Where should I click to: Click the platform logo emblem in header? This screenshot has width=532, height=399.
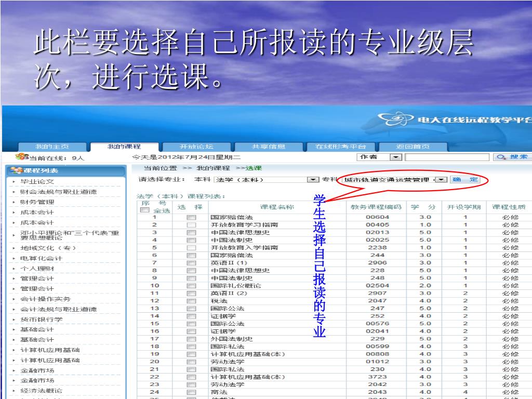[395, 119]
